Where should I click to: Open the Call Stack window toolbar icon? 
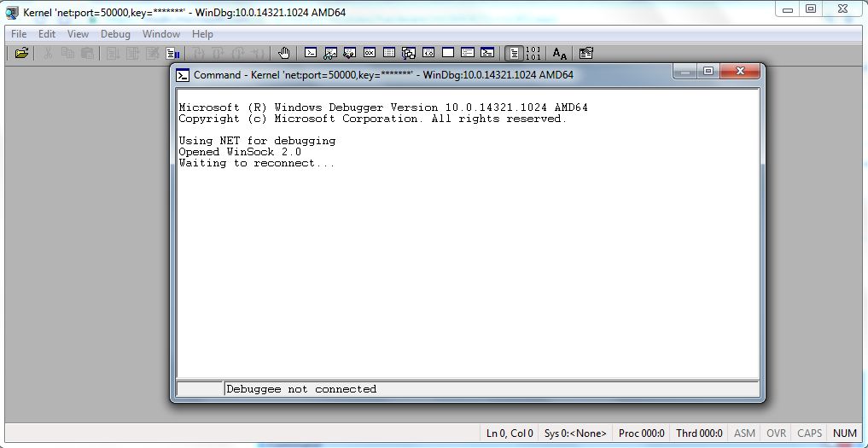click(x=409, y=53)
